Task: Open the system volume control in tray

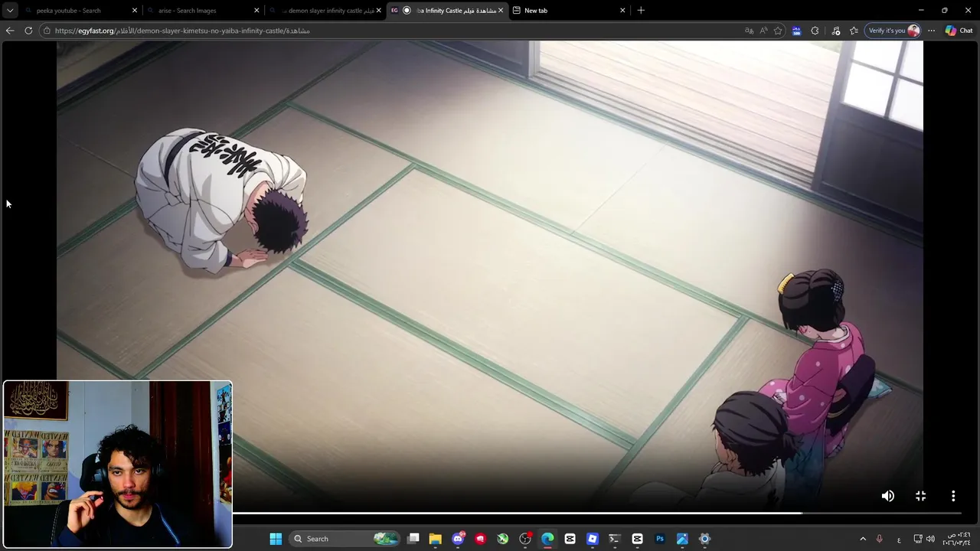Action: coord(930,539)
